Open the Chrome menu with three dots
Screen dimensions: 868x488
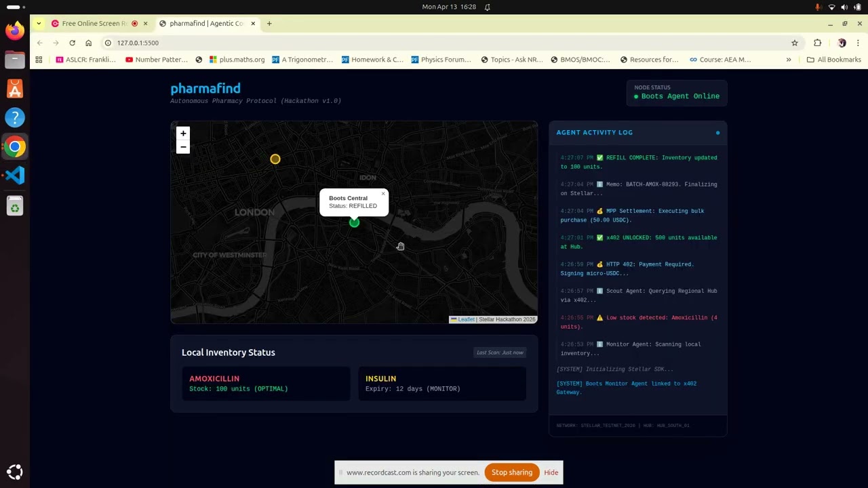click(858, 43)
